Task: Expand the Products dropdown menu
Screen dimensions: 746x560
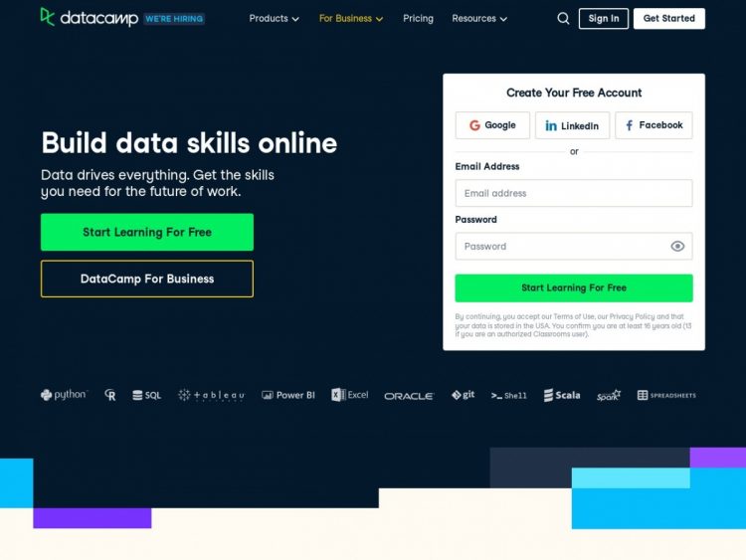Action: pos(274,18)
